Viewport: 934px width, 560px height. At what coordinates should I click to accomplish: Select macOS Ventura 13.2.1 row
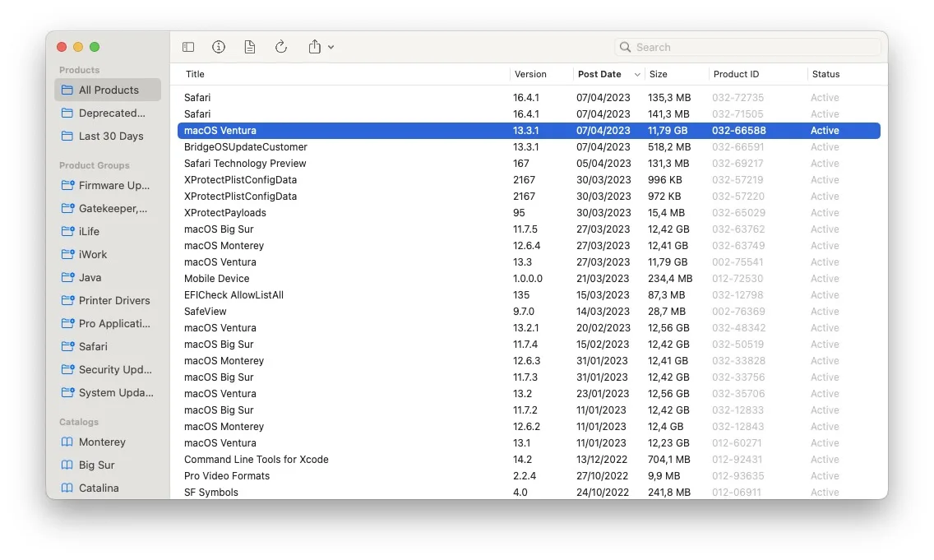pyautogui.click(x=529, y=328)
